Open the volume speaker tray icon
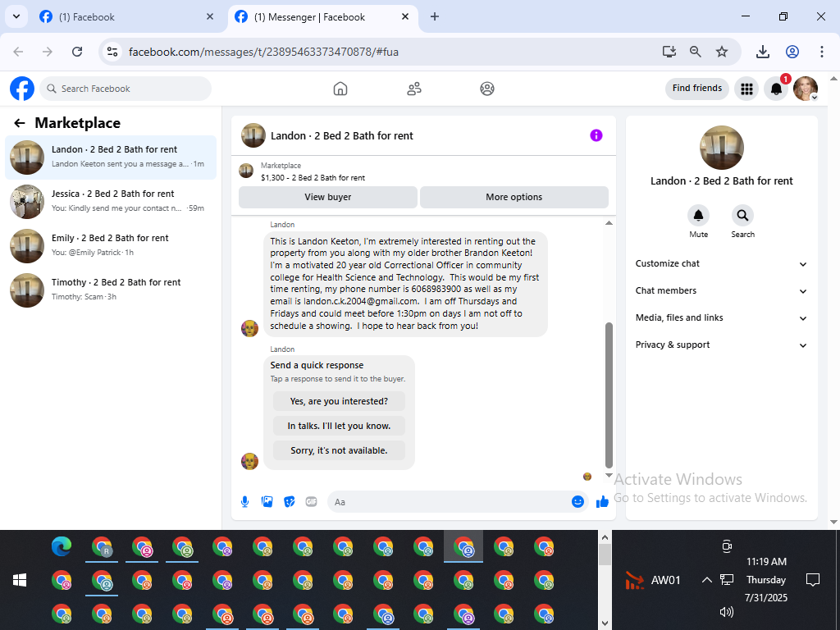 click(x=727, y=612)
